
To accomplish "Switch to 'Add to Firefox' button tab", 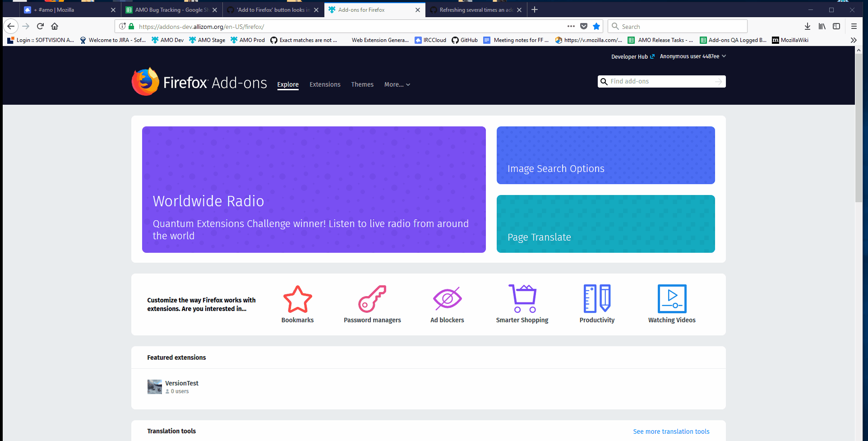I will coord(273,9).
